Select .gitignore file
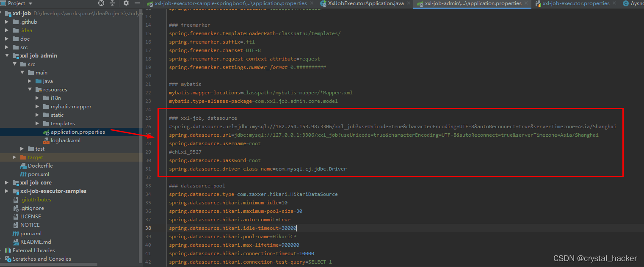644x267 pixels. point(32,208)
